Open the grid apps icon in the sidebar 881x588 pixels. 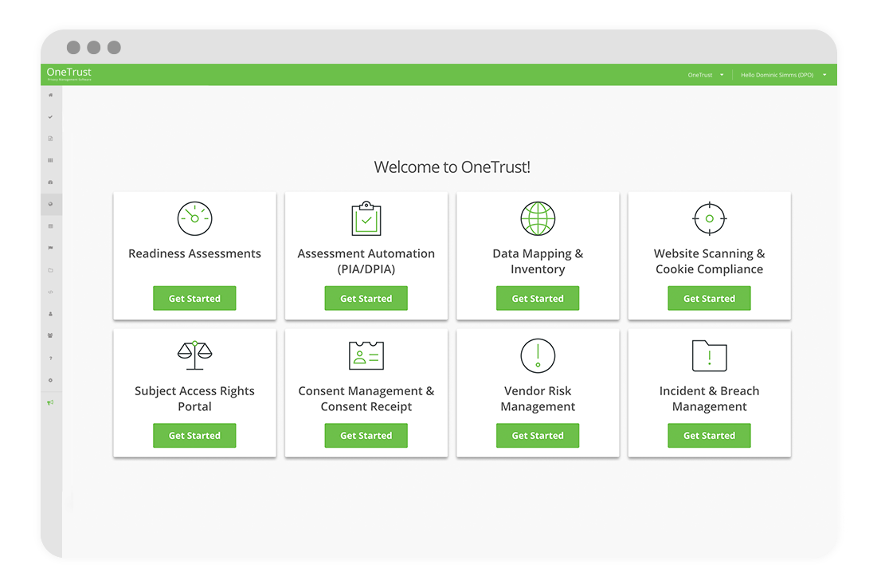point(50,160)
